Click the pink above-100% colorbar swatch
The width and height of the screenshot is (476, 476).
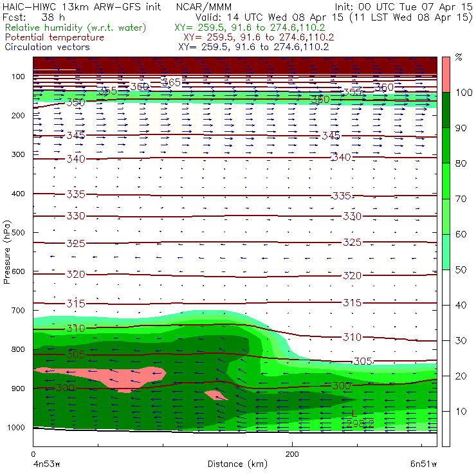446,75
